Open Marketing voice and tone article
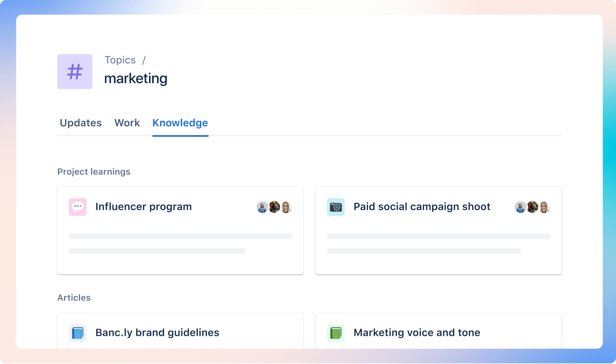 [417, 333]
